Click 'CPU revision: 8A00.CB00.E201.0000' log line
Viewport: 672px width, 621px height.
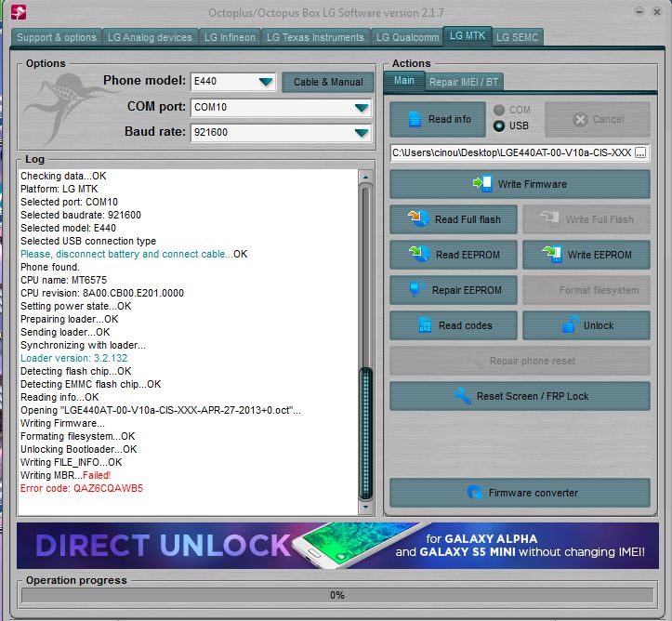tap(102, 293)
